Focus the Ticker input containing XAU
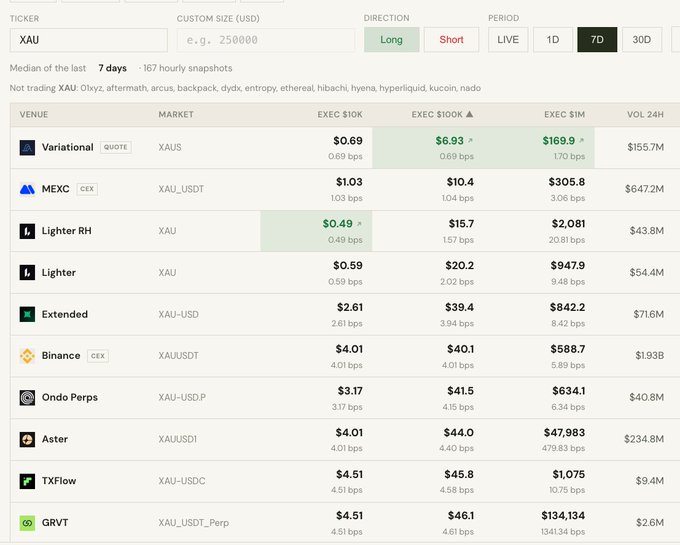The height and width of the screenshot is (545, 680). (89, 40)
